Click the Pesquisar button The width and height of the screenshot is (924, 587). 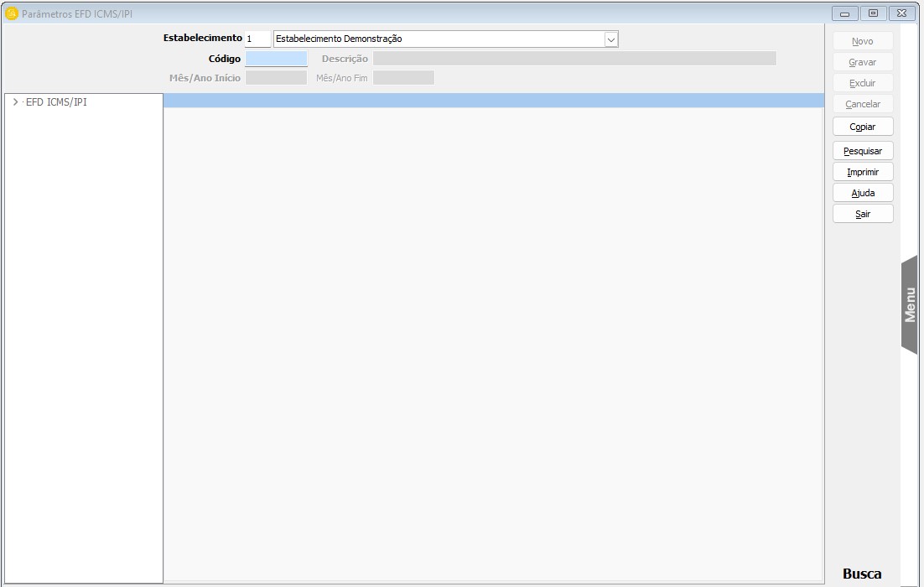863,151
